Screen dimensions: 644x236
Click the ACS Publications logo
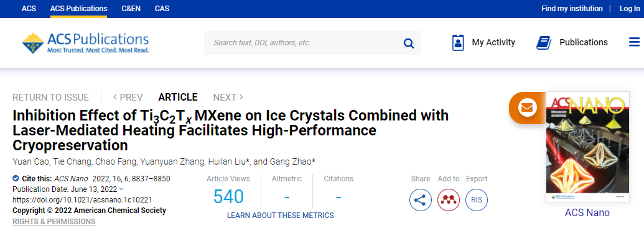(85, 43)
